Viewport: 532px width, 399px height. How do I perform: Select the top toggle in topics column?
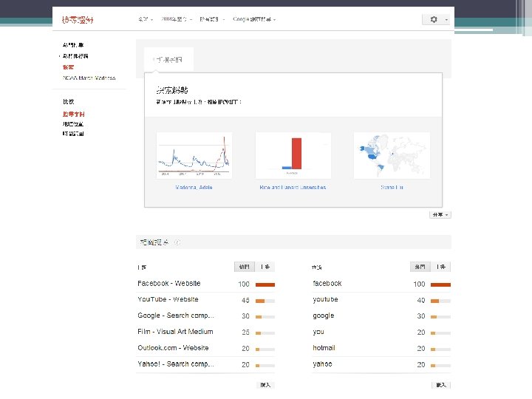tap(245, 267)
